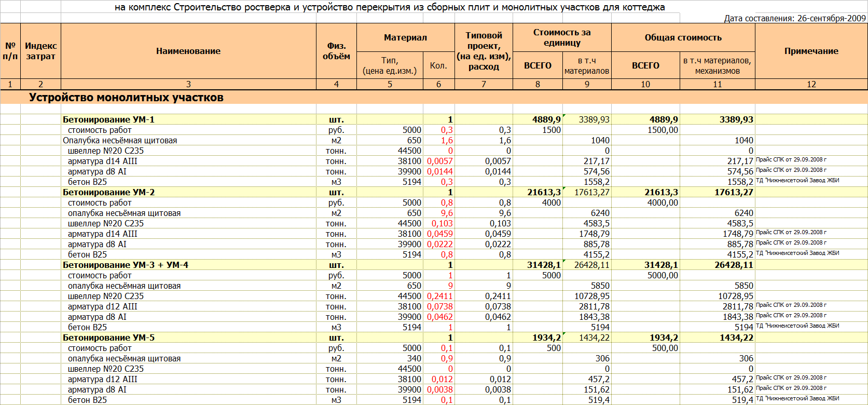Image resolution: width=868 pixels, height=405 pixels.
Task: Select the "Устройство монолитных участков" section heading
Action: pos(126,98)
